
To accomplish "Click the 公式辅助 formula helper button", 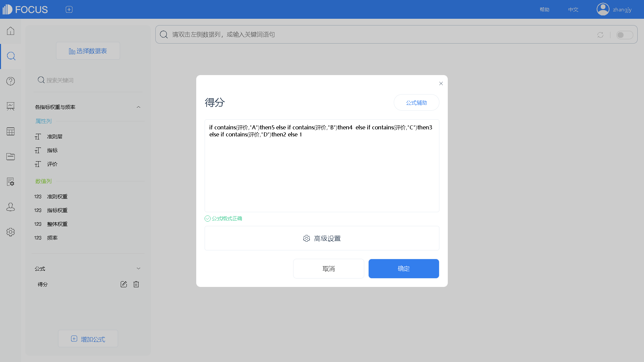I will coord(416,103).
